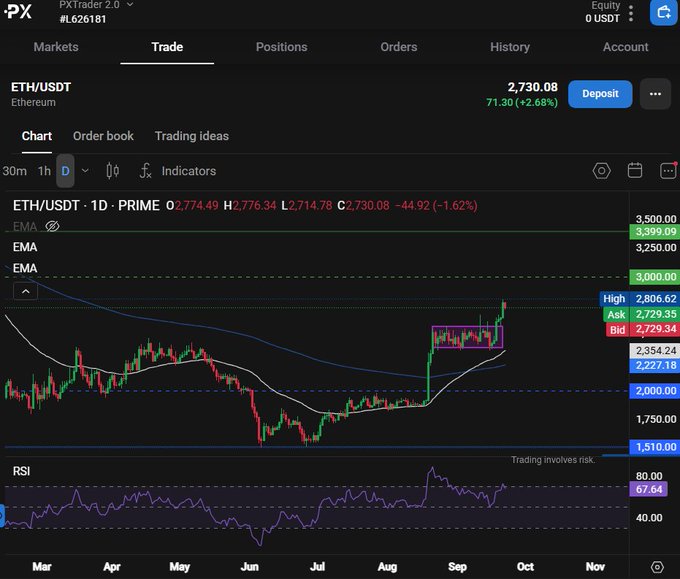Collapse the indicator legend with the chevron

pos(26,291)
